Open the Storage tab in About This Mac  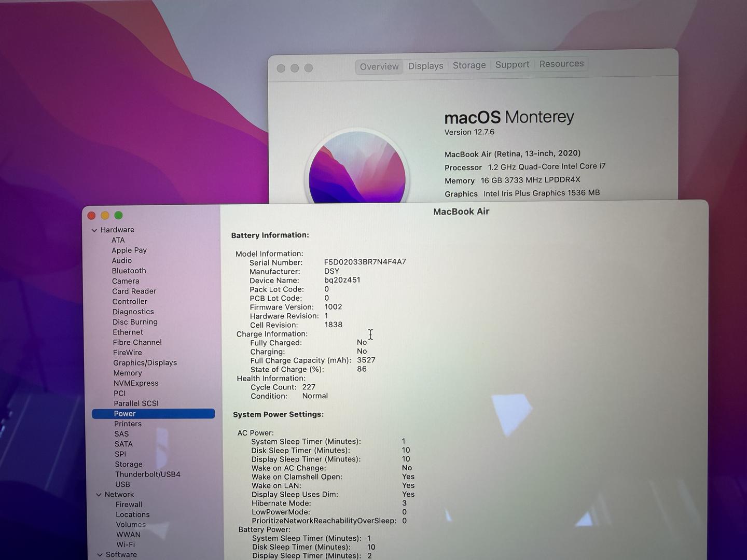(x=469, y=65)
